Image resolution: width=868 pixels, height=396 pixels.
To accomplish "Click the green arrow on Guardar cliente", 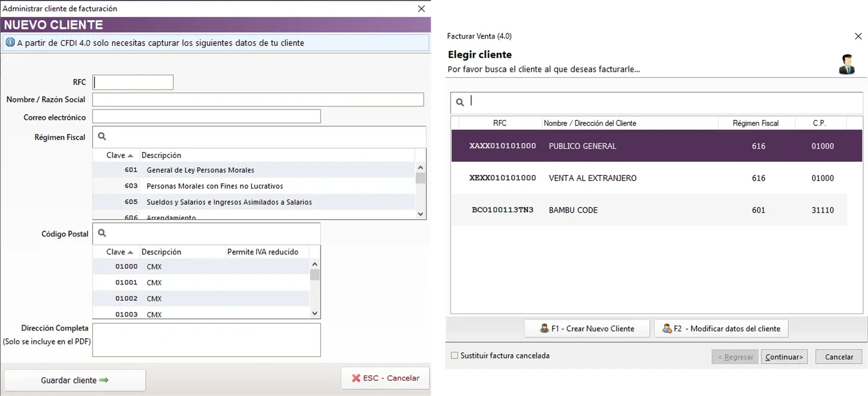I will pos(104,380).
